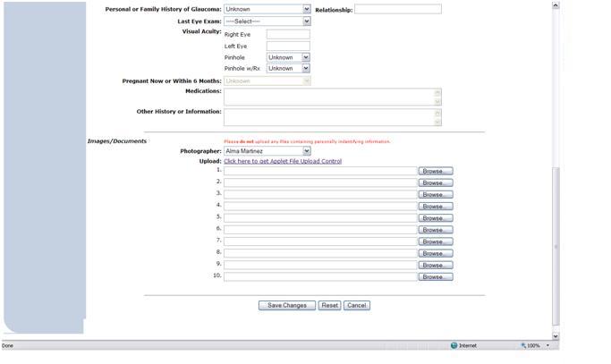Open the Last Eye Exam dropdown
This screenshot has width=611, height=364.
click(x=267, y=21)
